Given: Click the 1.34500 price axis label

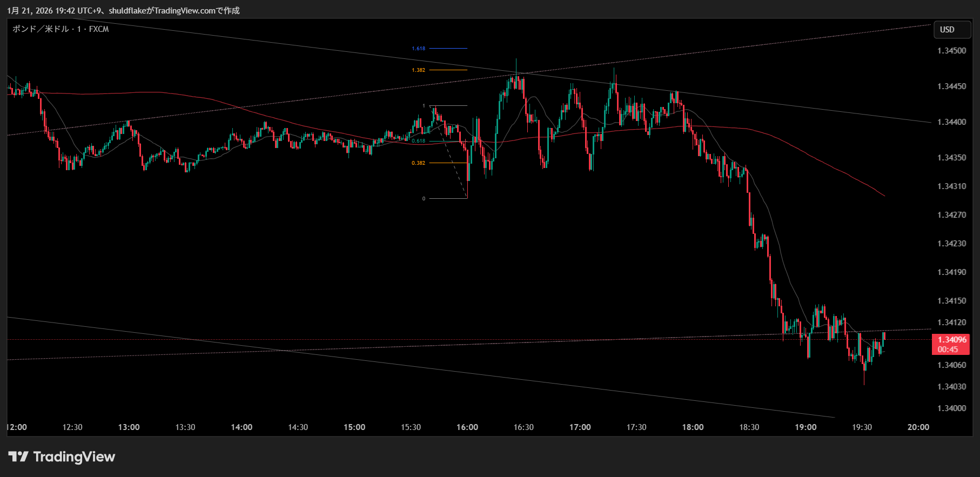Looking at the screenshot, I should (x=951, y=51).
